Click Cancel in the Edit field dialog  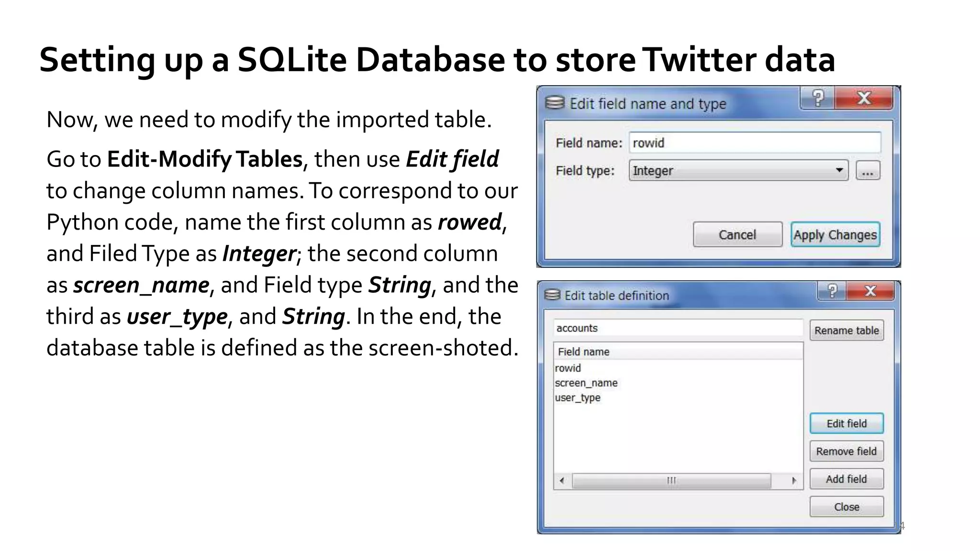(x=737, y=234)
